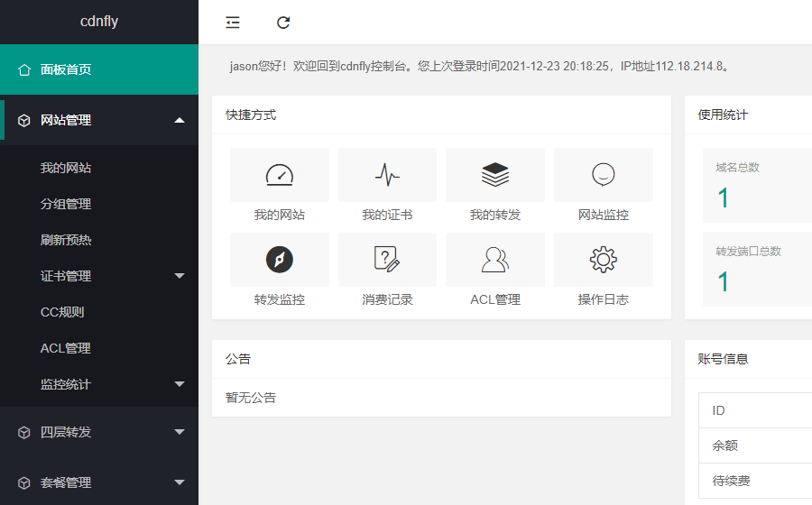Click the refresh icon in the top bar

point(283,23)
